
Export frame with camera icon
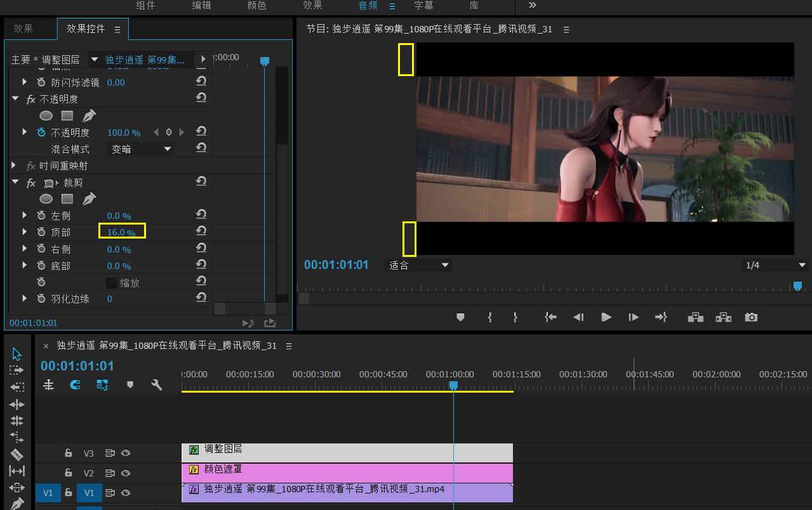[751, 317]
